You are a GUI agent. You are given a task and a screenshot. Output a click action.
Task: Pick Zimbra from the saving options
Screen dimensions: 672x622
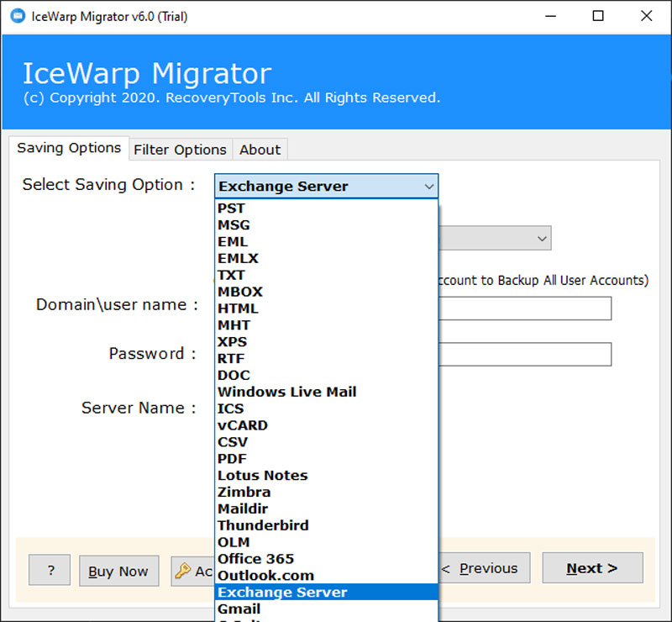pyautogui.click(x=326, y=493)
